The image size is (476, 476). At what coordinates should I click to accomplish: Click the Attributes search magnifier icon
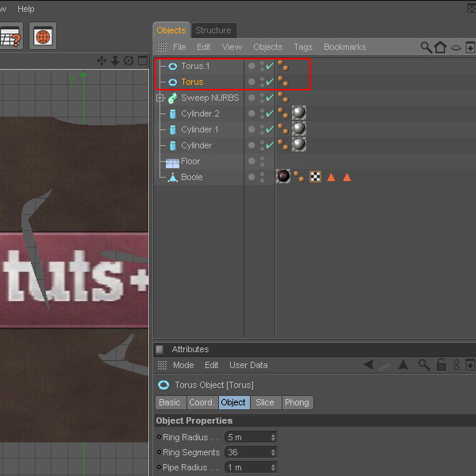(x=424, y=365)
